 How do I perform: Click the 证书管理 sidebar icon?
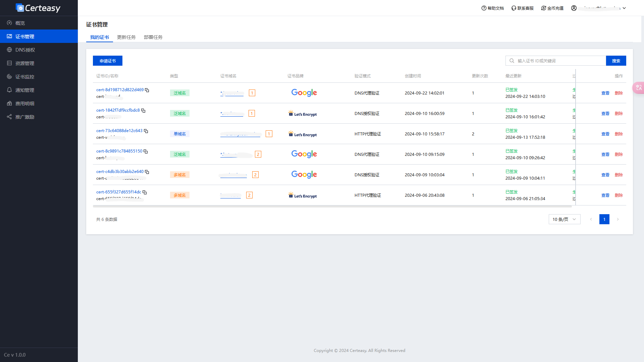(x=9, y=37)
